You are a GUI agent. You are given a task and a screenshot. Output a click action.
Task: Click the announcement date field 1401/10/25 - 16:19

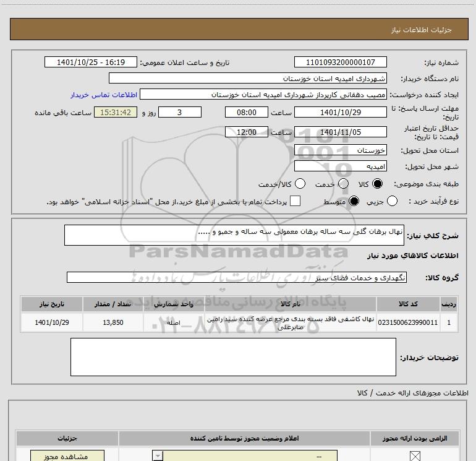pos(91,62)
